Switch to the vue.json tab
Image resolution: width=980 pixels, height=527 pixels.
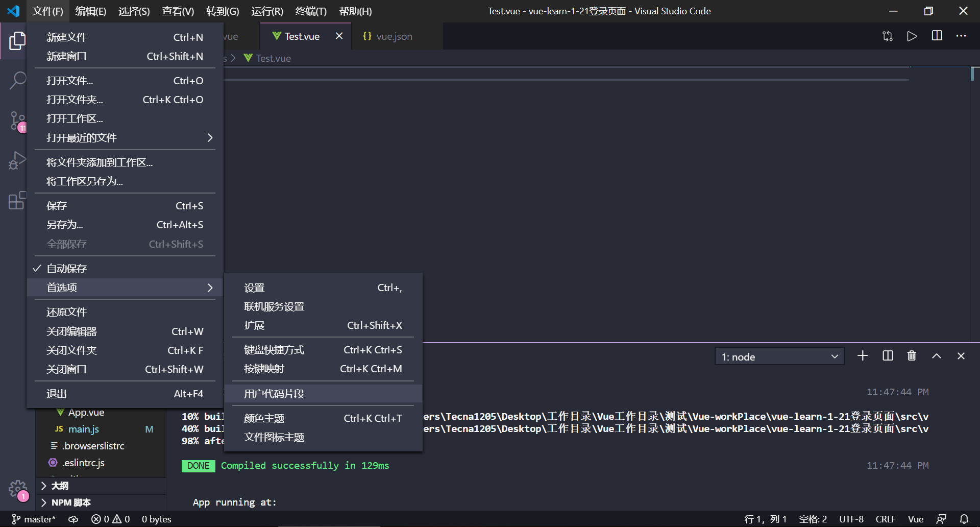click(397, 36)
